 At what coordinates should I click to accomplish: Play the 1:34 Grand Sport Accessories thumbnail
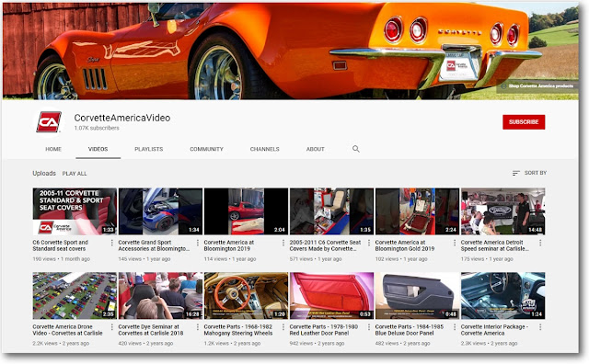160,211
